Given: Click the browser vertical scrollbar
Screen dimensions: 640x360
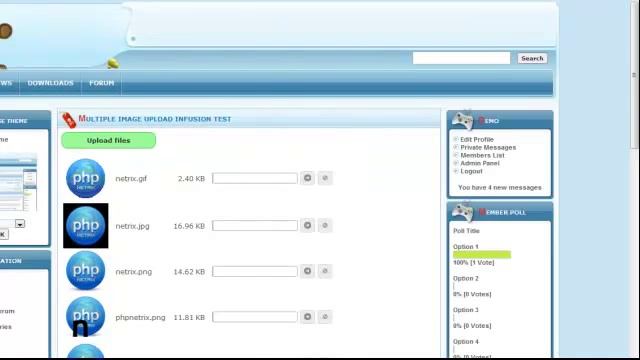Looking at the screenshot, I should 634,75.
